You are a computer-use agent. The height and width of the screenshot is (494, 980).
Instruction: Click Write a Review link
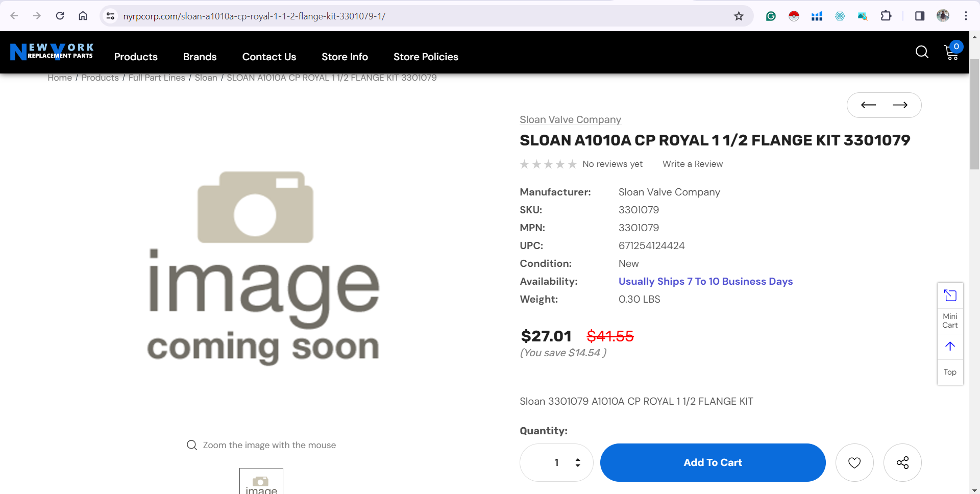[693, 164]
